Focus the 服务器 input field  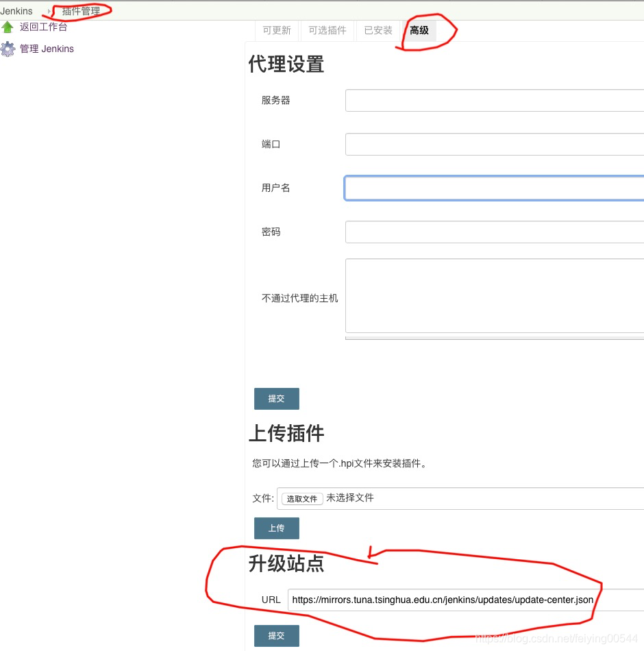point(495,100)
